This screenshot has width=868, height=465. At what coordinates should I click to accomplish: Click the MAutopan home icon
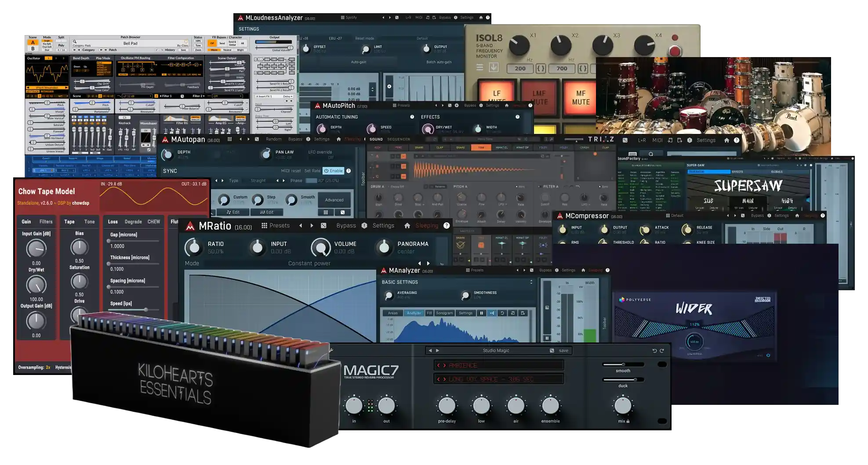coord(338,139)
